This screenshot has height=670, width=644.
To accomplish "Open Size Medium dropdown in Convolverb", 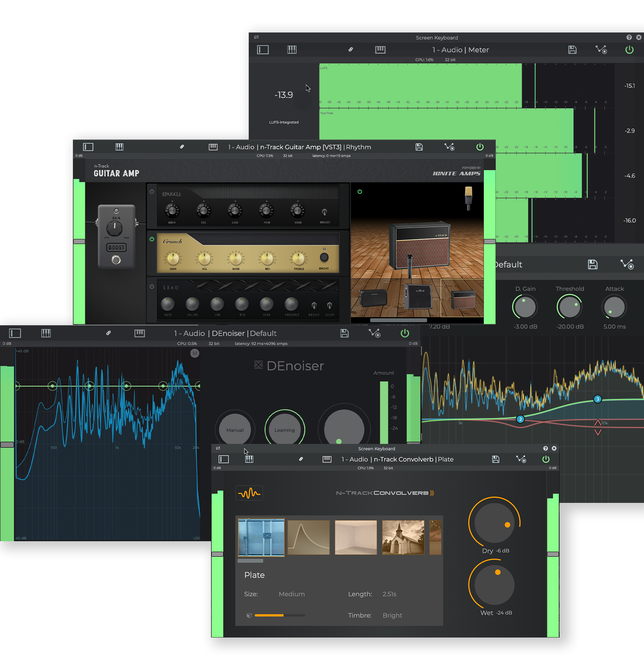I will click(292, 594).
